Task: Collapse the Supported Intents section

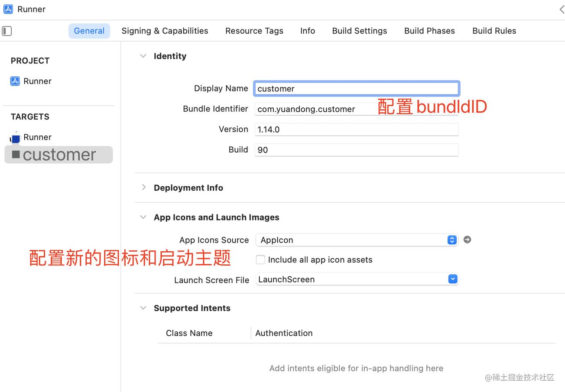Action: coord(143,308)
